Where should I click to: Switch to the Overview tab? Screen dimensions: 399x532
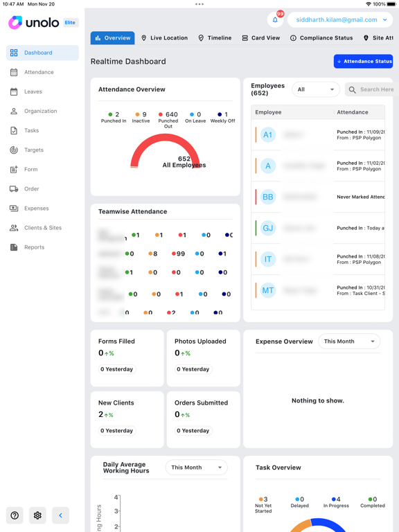113,38
